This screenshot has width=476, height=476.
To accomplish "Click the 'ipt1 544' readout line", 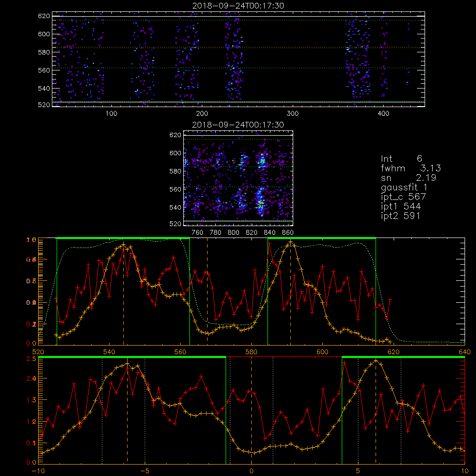I will 401,207.
